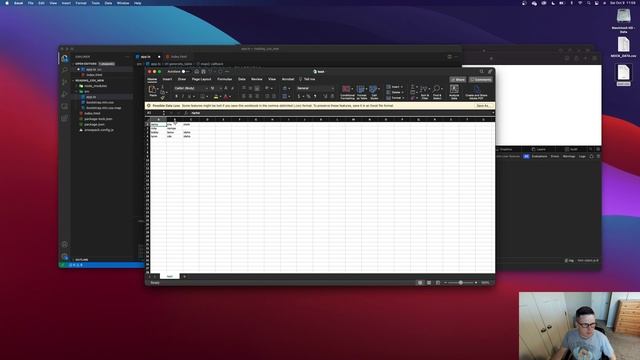Click the Tell me search box
Image resolution: width=640 pixels, height=360 pixels.
pos(307,79)
